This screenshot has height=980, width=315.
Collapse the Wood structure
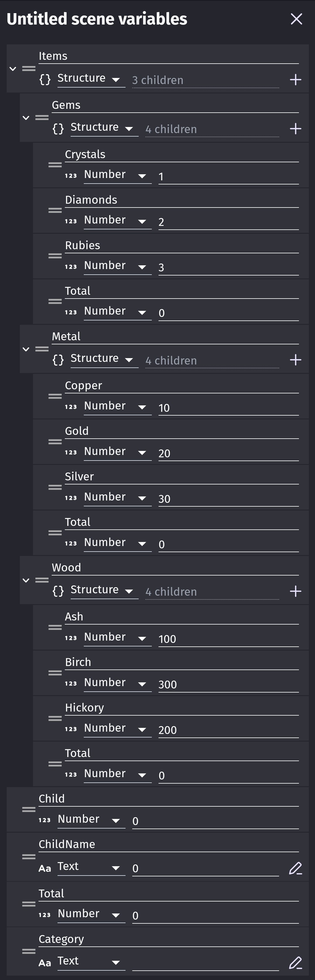click(26, 580)
